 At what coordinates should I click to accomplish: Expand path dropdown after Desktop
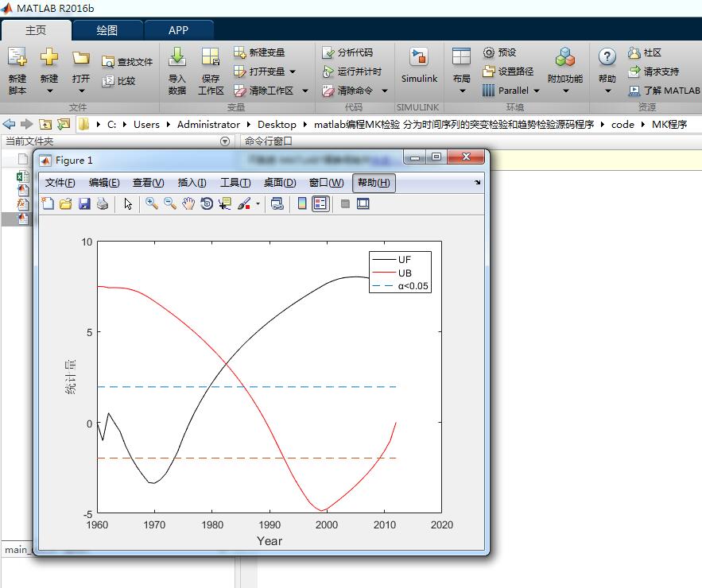[304, 125]
